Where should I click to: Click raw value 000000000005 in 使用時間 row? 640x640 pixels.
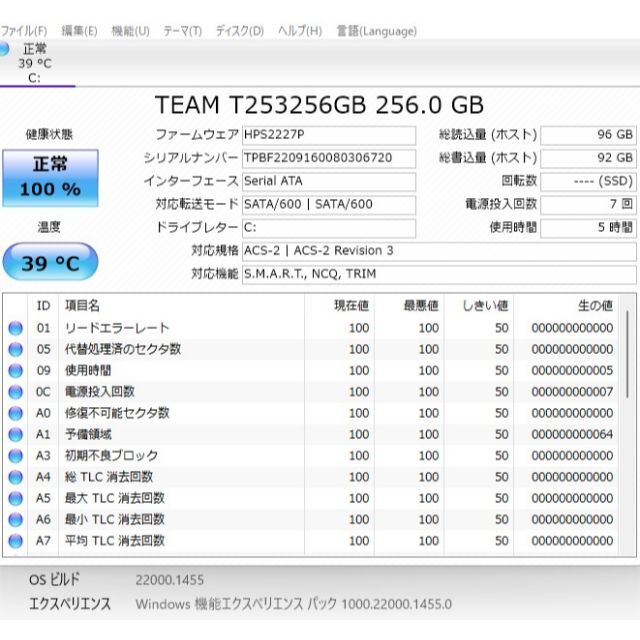tap(572, 371)
